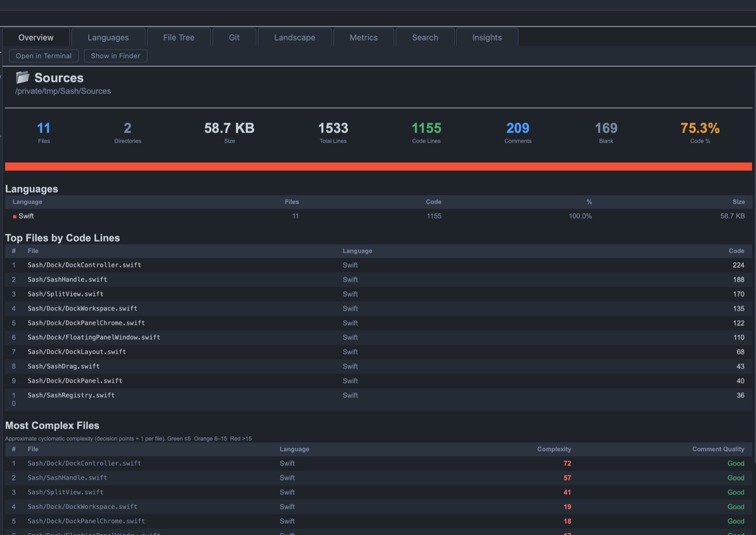Select DockPanelChrome.swift in Top Files table
Screen dimensions: 756x535
point(379,323)
